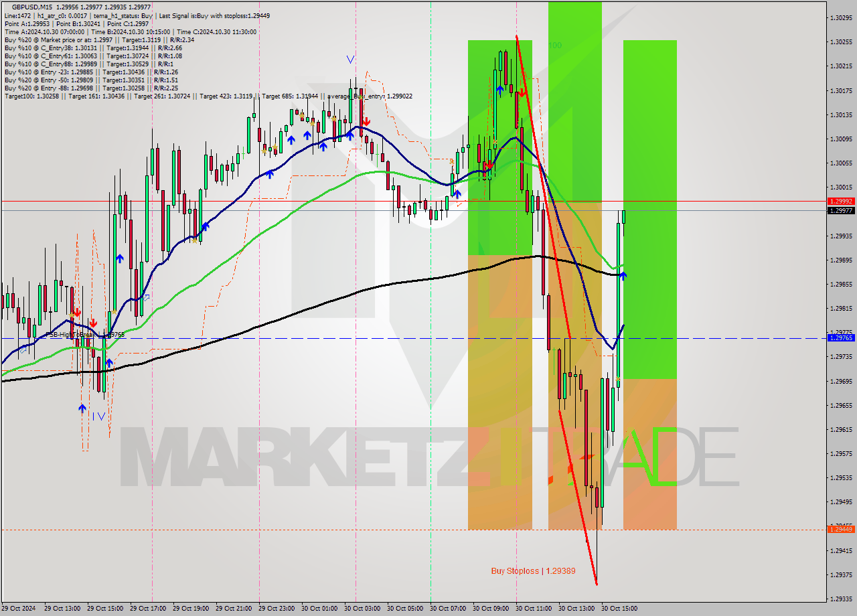Click the 'Target100: 1.30258' targets summary line

(x=208, y=96)
